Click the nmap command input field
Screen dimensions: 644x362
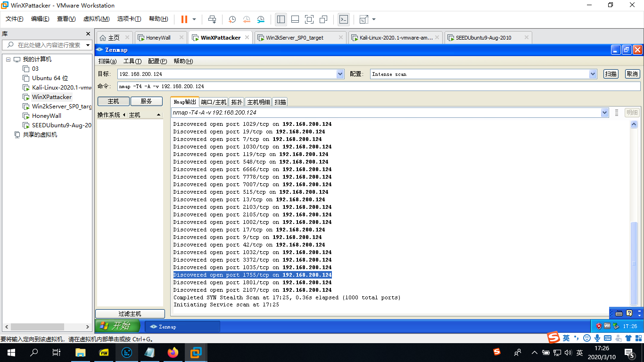tap(379, 86)
